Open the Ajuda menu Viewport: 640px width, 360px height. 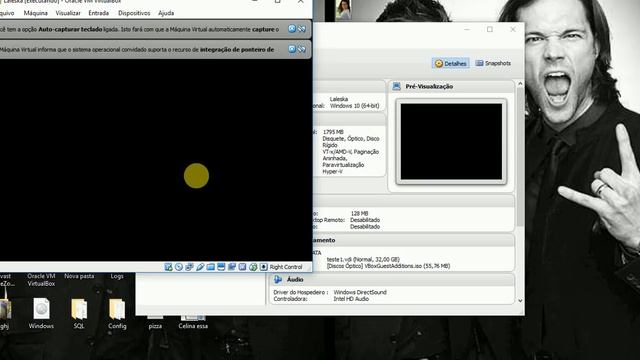166,13
